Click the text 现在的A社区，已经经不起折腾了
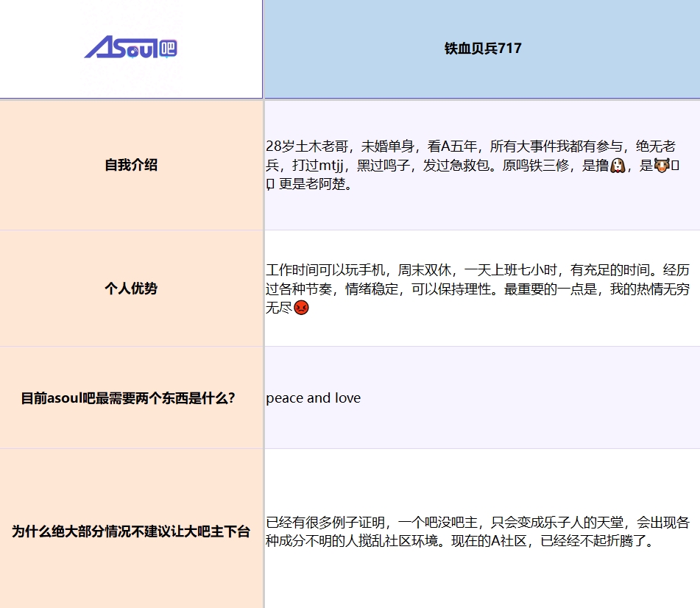This screenshot has width=700, height=608. 552,541
